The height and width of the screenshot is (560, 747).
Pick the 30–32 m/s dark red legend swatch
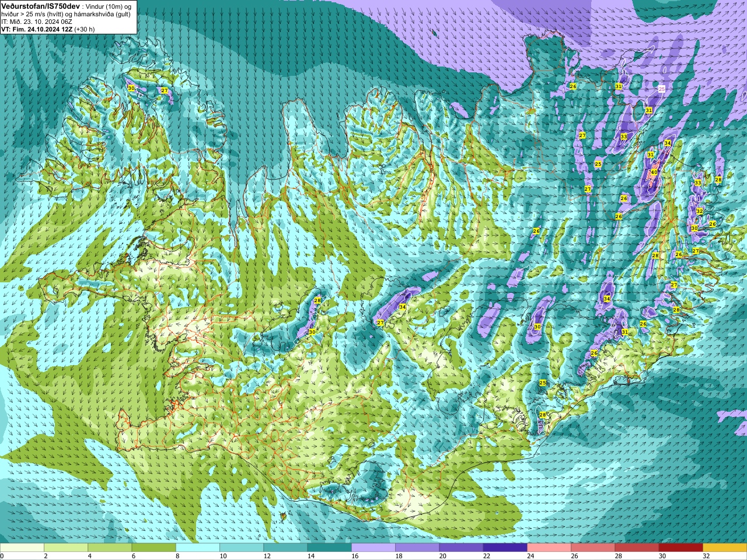(681, 547)
